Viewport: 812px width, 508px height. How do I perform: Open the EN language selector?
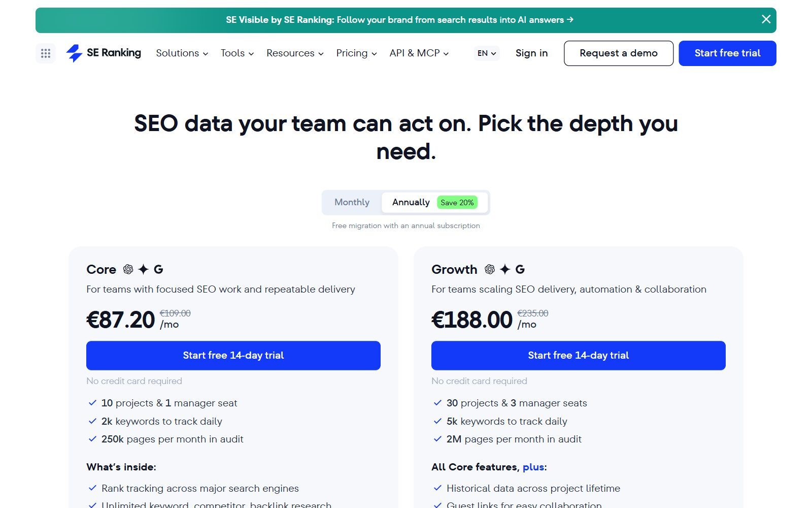487,53
